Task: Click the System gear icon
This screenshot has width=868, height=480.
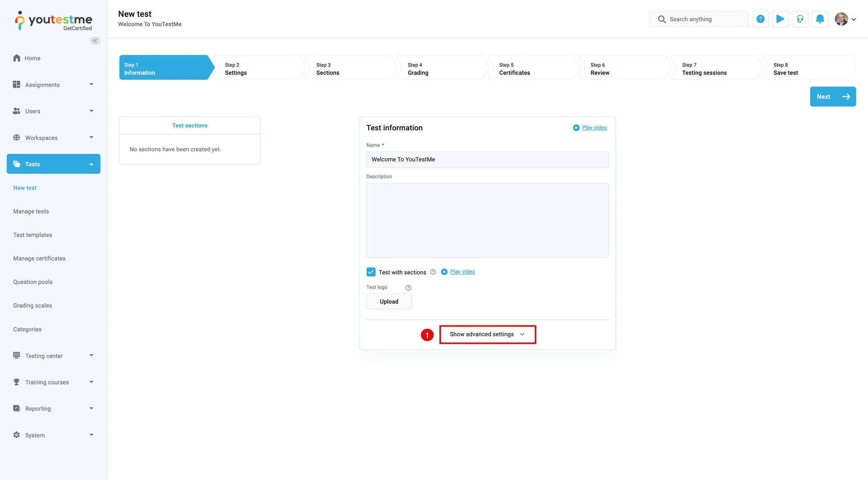Action: (17, 435)
